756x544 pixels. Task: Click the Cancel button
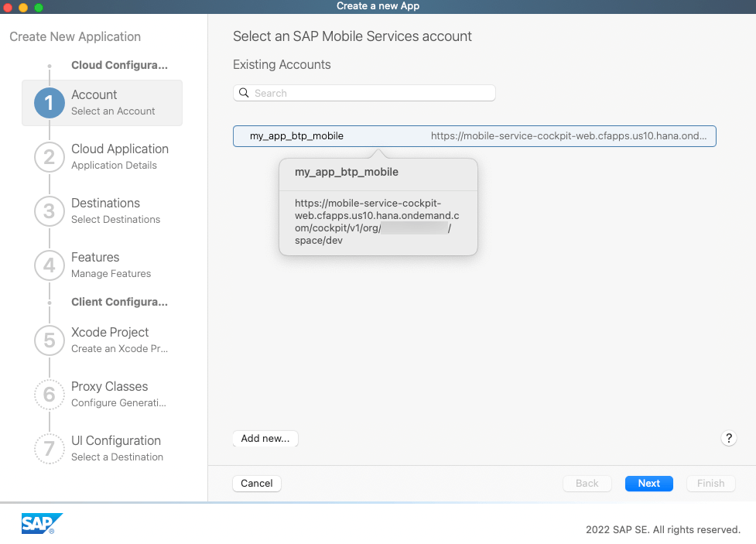tap(256, 483)
